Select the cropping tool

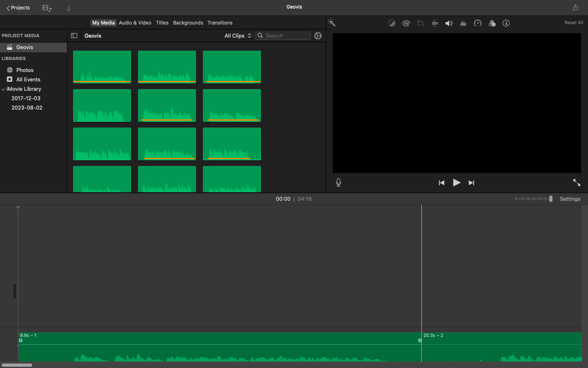tap(421, 23)
